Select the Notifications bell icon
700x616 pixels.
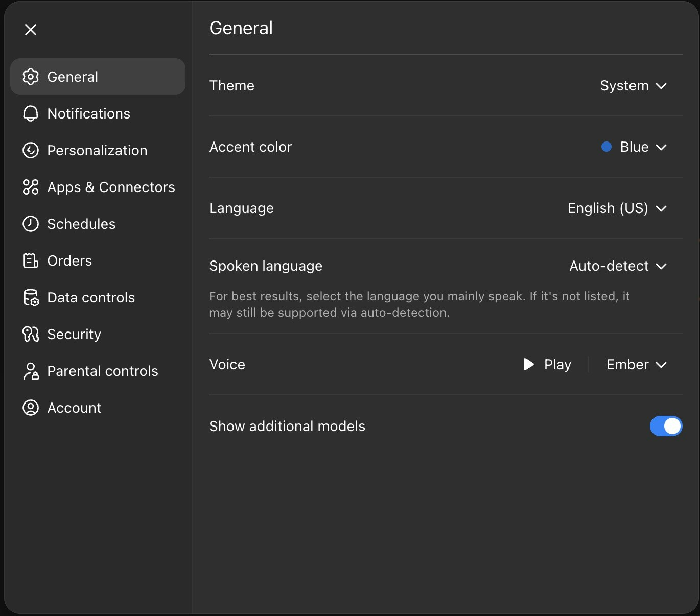click(30, 113)
